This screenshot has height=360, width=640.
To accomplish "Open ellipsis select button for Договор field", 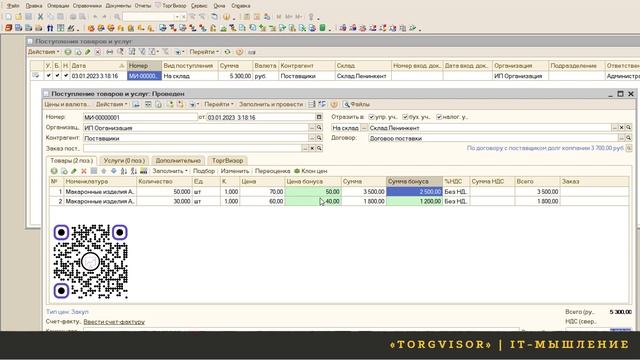I will (x=621, y=138).
